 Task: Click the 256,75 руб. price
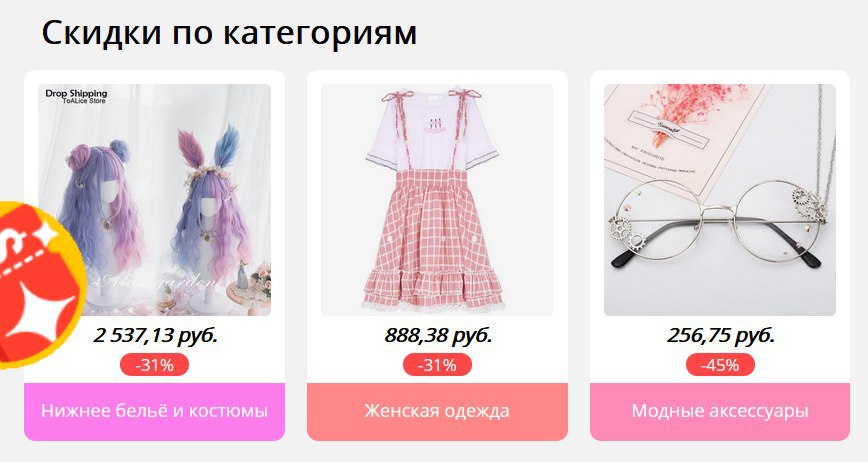tap(720, 336)
